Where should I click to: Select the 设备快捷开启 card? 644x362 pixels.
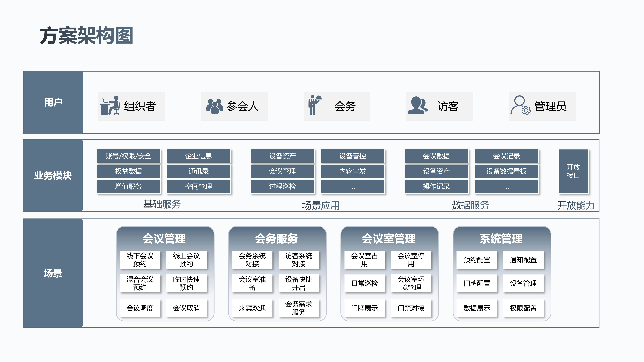(x=299, y=283)
